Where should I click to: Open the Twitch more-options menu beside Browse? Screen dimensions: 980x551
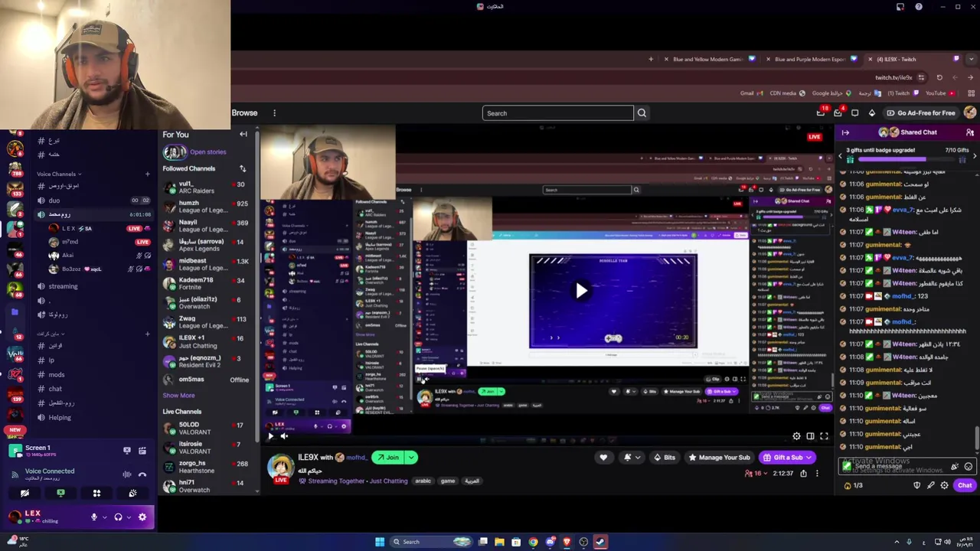click(274, 113)
